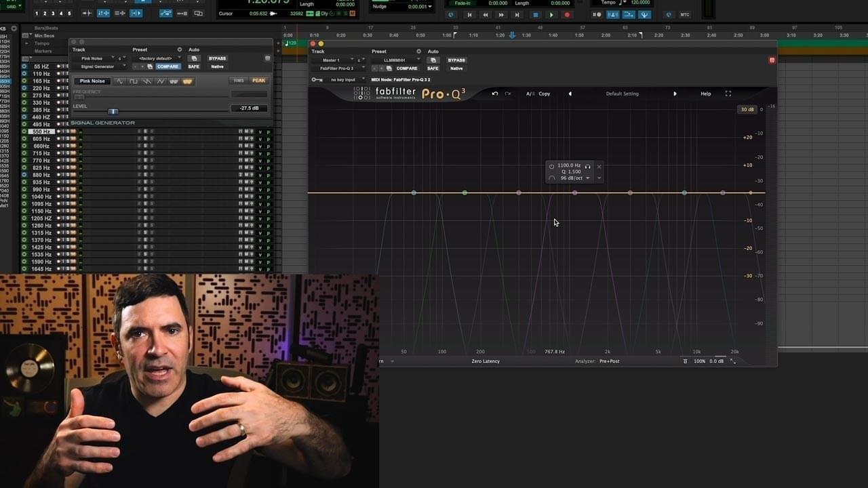Viewport: 868px width, 488px height.
Task: Click the fullscreen icon in Pro-Q 3
Action: pos(728,94)
